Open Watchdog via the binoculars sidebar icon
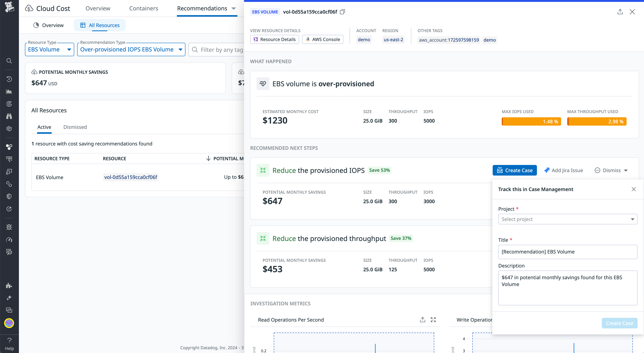 tap(9, 116)
